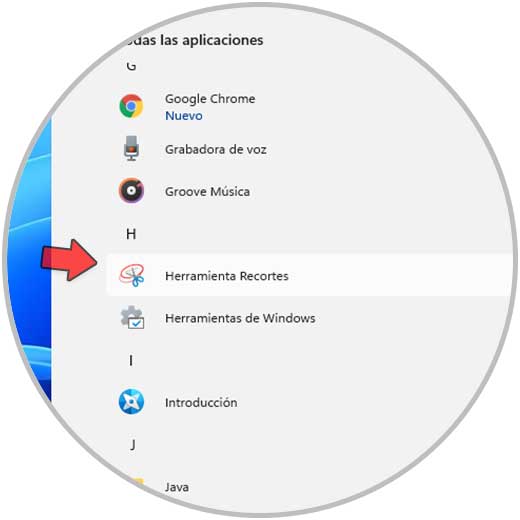Click the Herramienta Recortes scissors icon
This screenshot has width=520, height=520.
pos(132,275)
